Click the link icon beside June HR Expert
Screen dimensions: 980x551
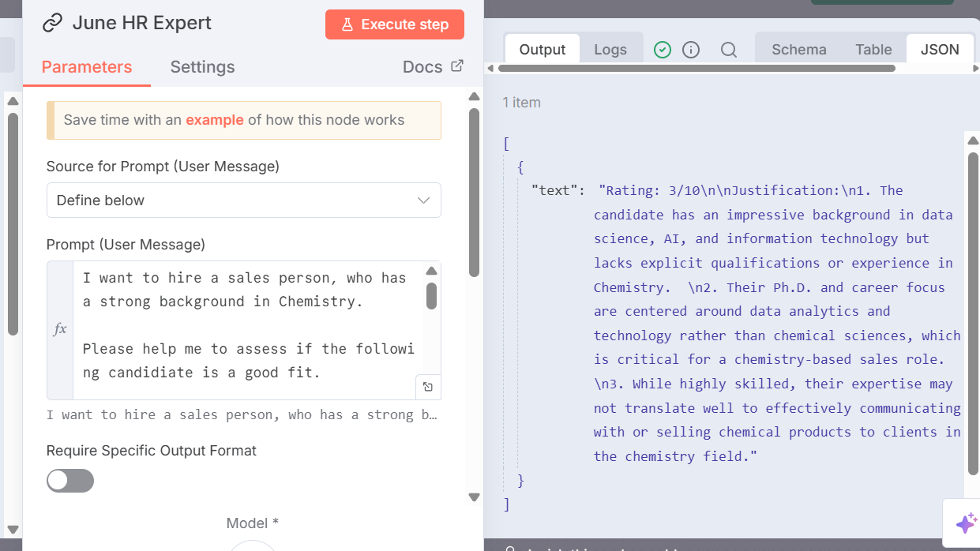click(x=52, y=23)
